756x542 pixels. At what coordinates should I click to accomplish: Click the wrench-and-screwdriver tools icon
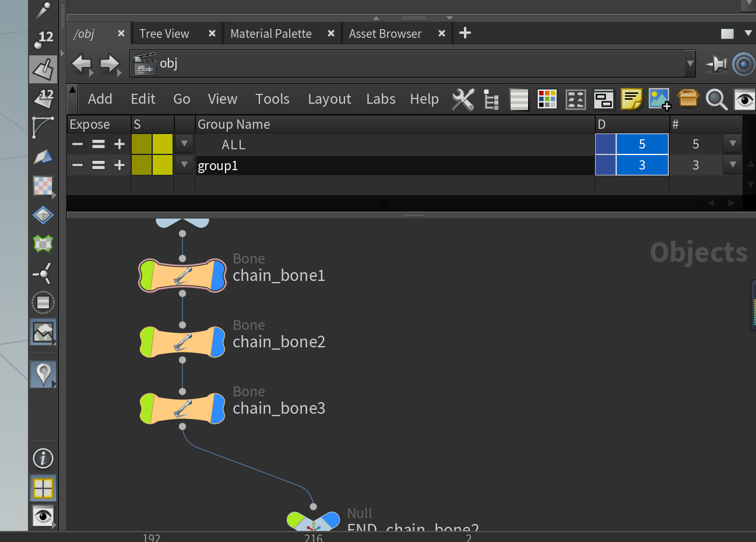(463, 99)
